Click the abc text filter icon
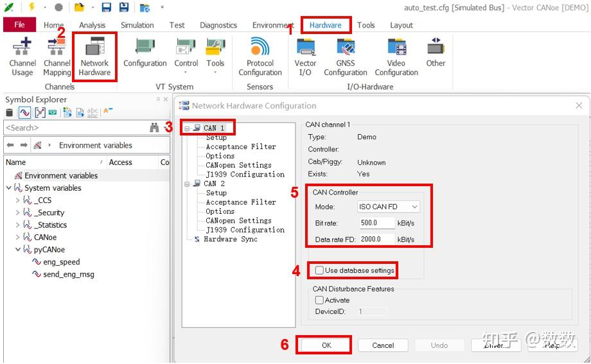591x364 pixels. pyautogui.click(x=93, y=112)
